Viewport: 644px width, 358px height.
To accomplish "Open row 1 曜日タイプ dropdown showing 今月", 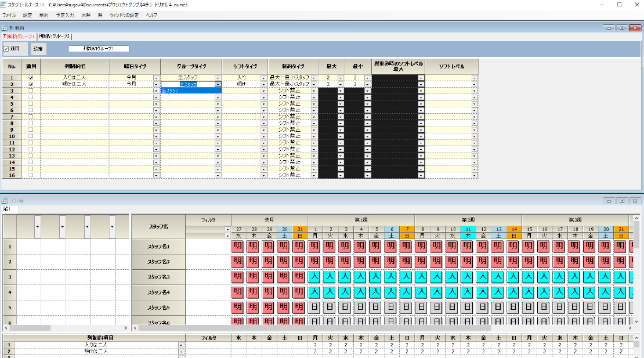I will [156, 78].
